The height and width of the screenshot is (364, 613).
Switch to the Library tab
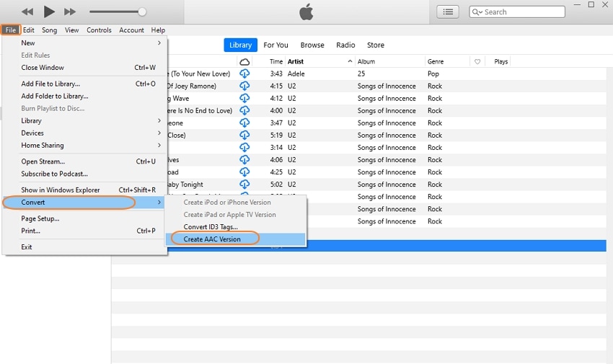(240, 45)
